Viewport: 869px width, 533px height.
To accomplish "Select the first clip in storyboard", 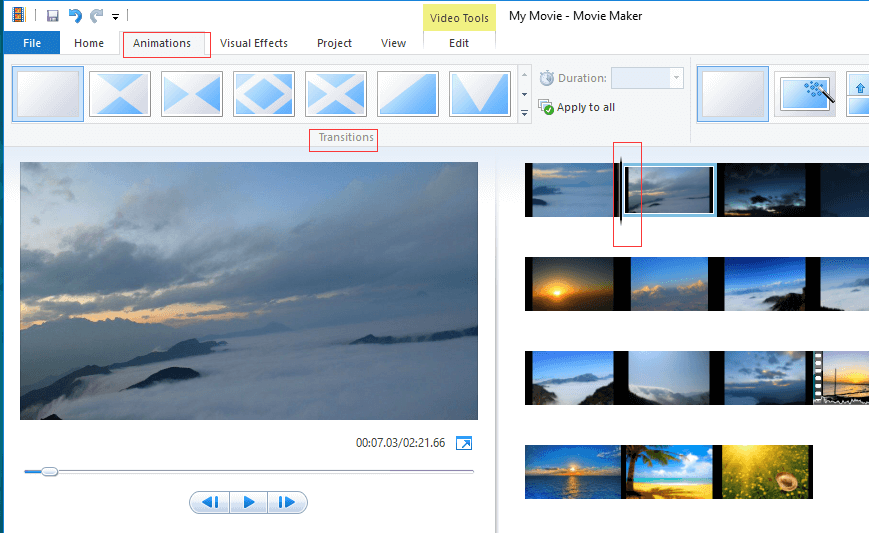I will coord(571,190).
